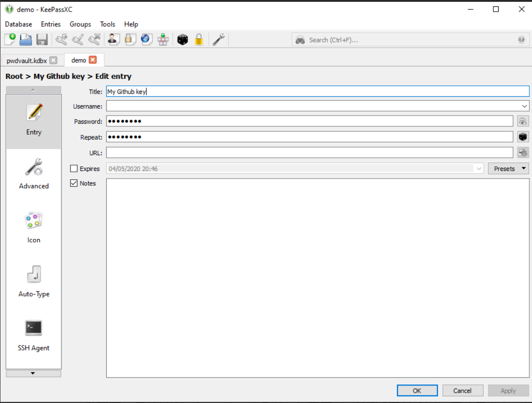Open the Database menu
The image size is (532, 403).
pyautogui.click(x=18, y=24)
